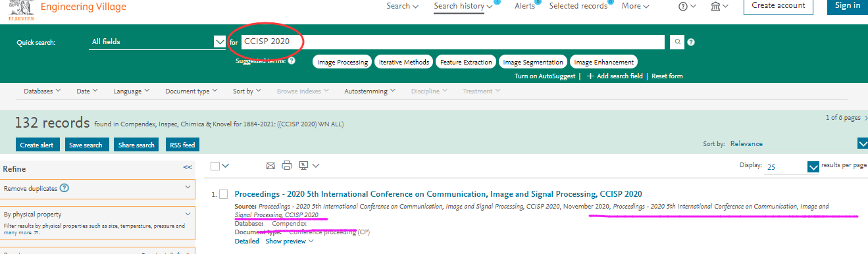Open the download records monitor icon
868x254 pixels.
(x=309, y=166)
